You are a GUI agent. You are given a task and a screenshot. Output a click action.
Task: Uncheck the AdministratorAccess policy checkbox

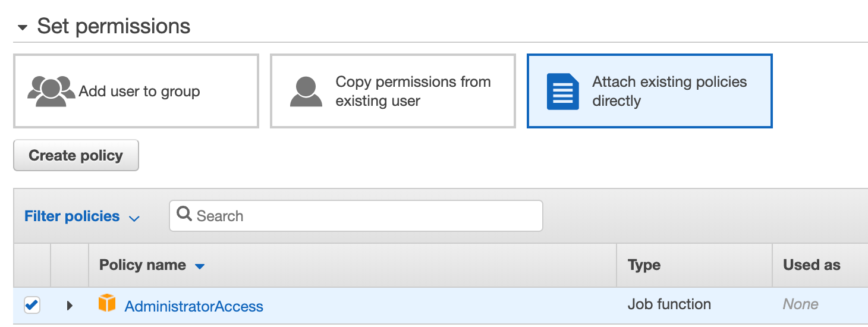point(32,306)
